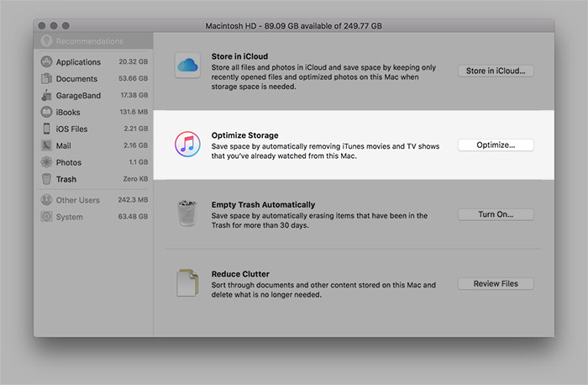Open Review Files for Reduce Clutter

coord(496,284)
